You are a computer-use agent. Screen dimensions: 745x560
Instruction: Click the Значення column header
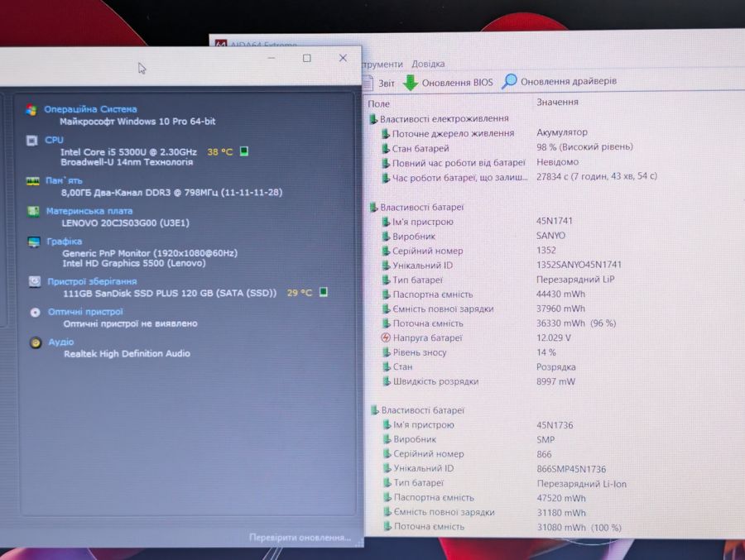(557, 102)
